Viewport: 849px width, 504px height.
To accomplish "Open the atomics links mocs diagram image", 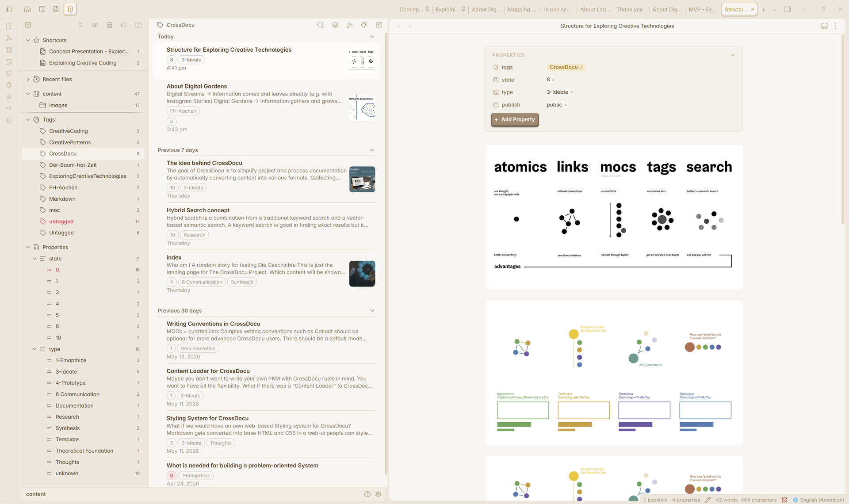I will [614, 217].
